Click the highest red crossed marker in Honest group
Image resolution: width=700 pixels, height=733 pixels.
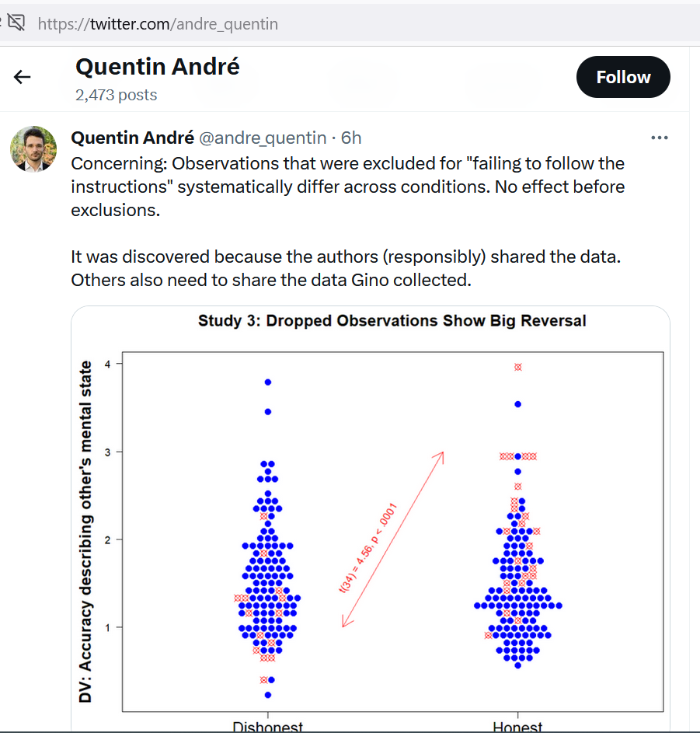(x=517, y=367)
